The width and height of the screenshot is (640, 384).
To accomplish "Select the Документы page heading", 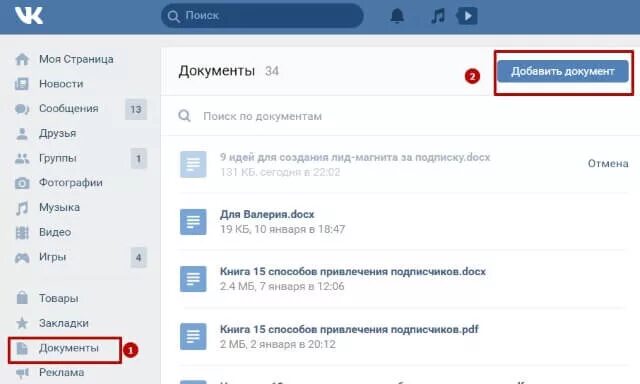I will click(x=217, y=71).
